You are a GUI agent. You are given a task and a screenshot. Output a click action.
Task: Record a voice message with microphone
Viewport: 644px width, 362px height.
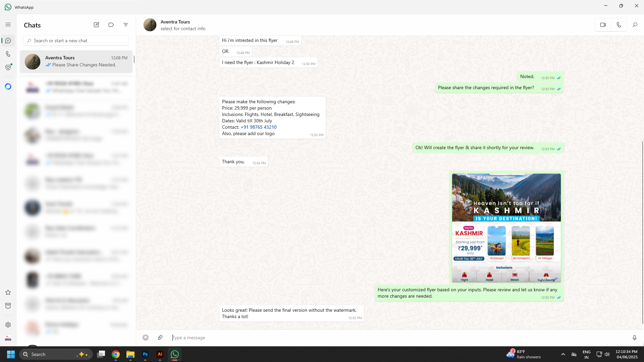tap(635, 338)
